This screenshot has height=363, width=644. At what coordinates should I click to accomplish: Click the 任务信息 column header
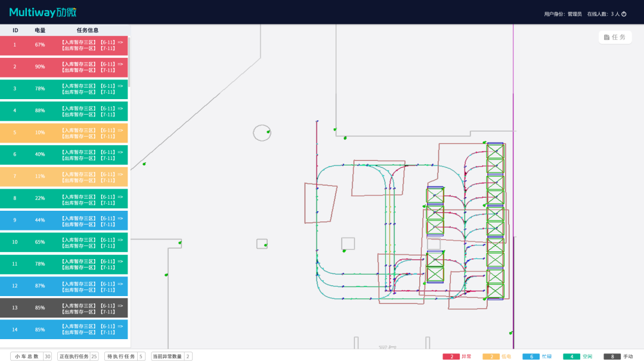[88, 30]
